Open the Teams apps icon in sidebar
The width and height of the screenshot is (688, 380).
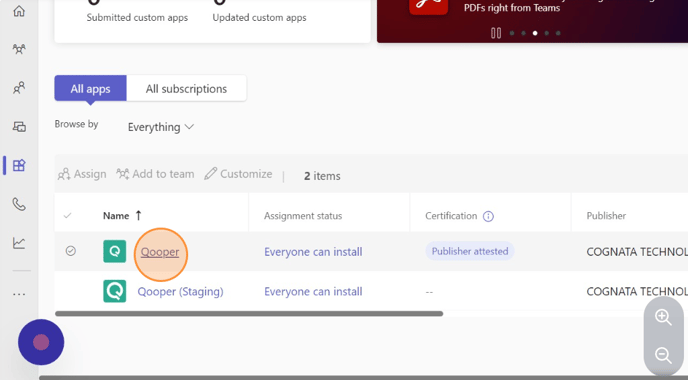[19, 165]
